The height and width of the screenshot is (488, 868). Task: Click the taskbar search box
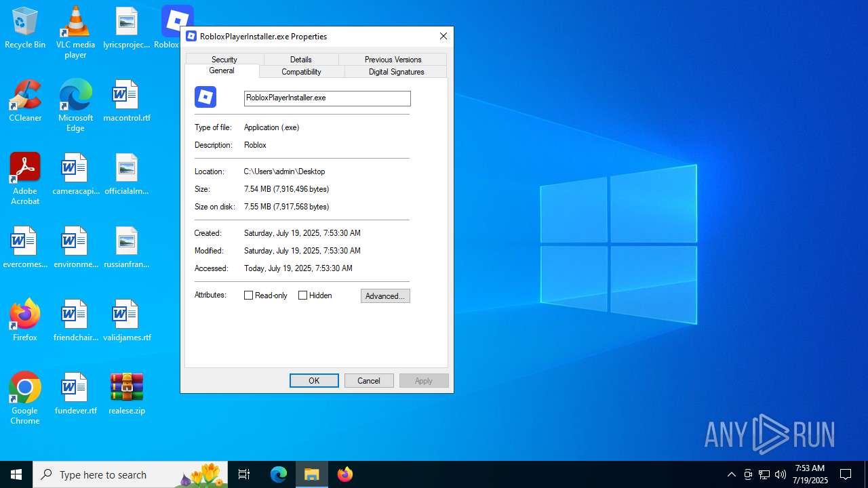click(131, 474)
